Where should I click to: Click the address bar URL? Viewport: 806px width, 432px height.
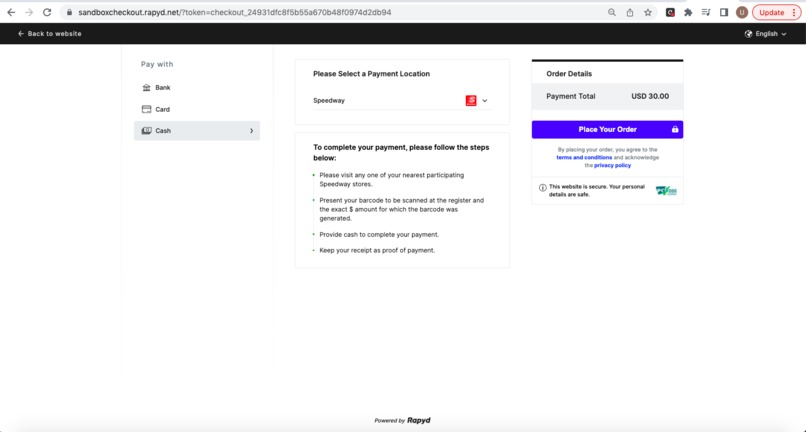234,12
